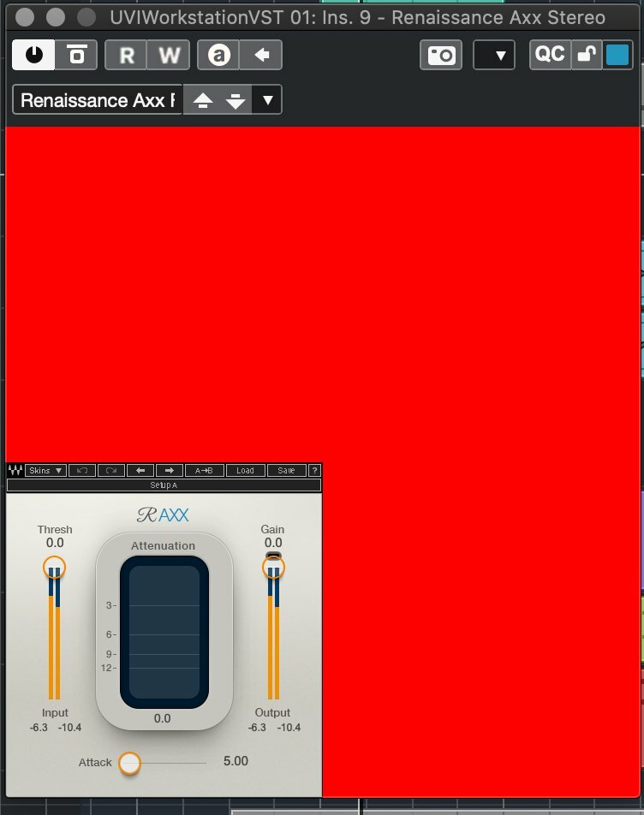Click the Output label text
The width and height of the screenshot is (644, 815).
point(272,712)
